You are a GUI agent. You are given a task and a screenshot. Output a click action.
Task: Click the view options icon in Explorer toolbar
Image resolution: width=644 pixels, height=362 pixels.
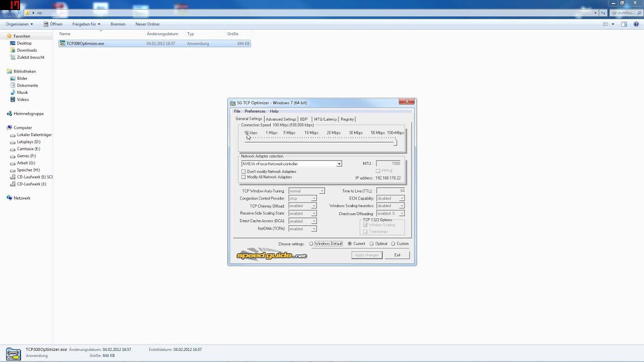605,24
